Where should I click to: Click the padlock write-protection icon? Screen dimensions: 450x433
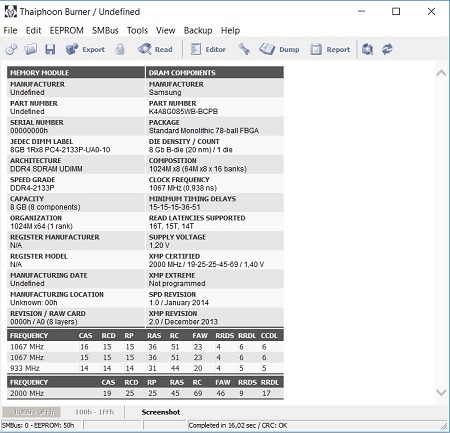(120, 49)
